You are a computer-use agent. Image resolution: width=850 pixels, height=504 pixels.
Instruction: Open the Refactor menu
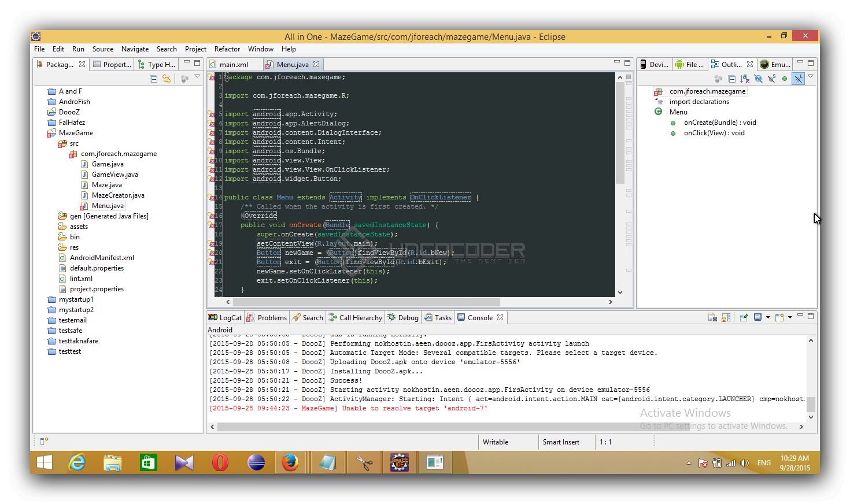point(227,49)
